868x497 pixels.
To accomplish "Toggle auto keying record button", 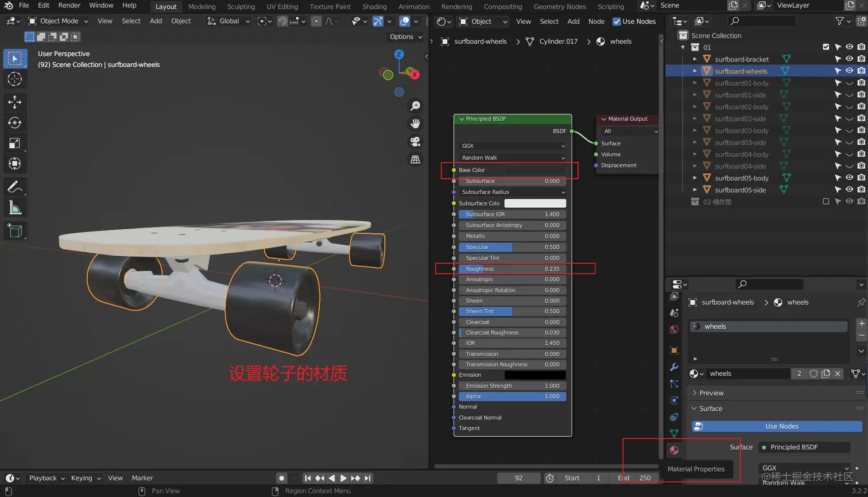I will pos(281,478).
